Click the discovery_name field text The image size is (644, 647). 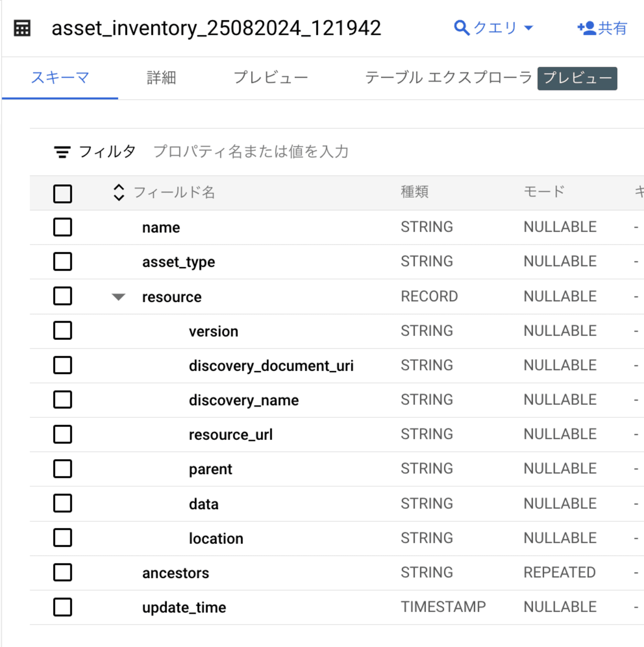pyautogui.click(x=244, y=400)
